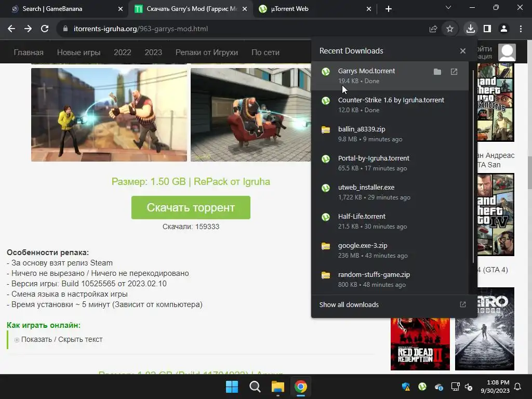Image resolution: width=532 pixels, height=399 pixels.
Task: Open Репаки от Игрухи menu
Action: coord(207,52)
